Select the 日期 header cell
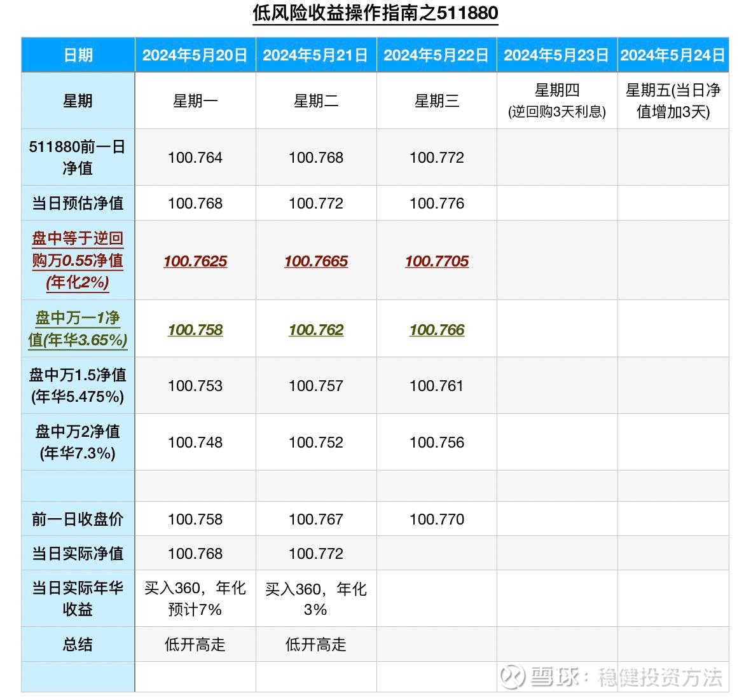The width and height of the screenshot is (744, 700). 78,55
